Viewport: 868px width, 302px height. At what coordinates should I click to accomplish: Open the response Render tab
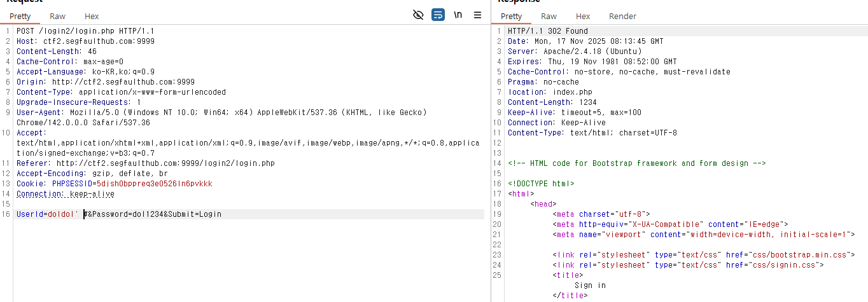(622, 17)
